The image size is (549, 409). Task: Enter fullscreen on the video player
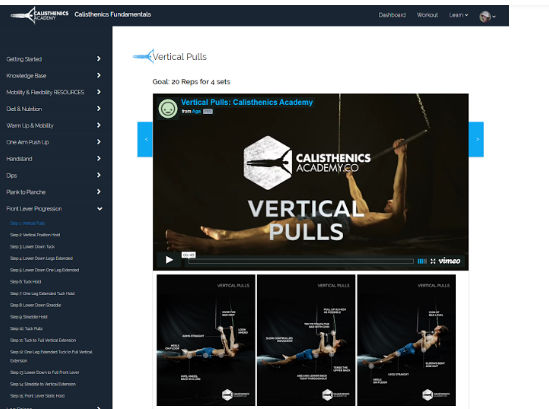coord(433,261)
